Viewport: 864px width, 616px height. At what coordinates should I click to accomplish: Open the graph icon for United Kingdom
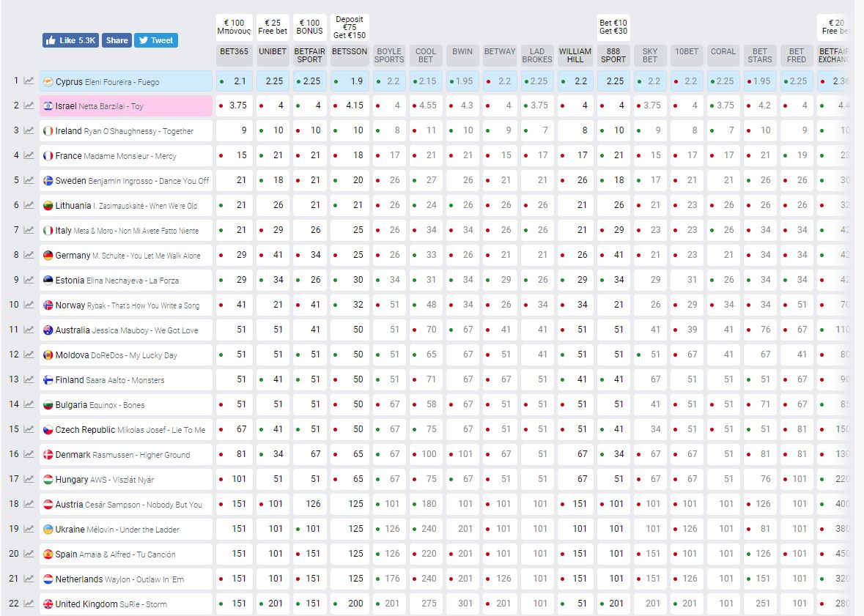click(29, 604)
